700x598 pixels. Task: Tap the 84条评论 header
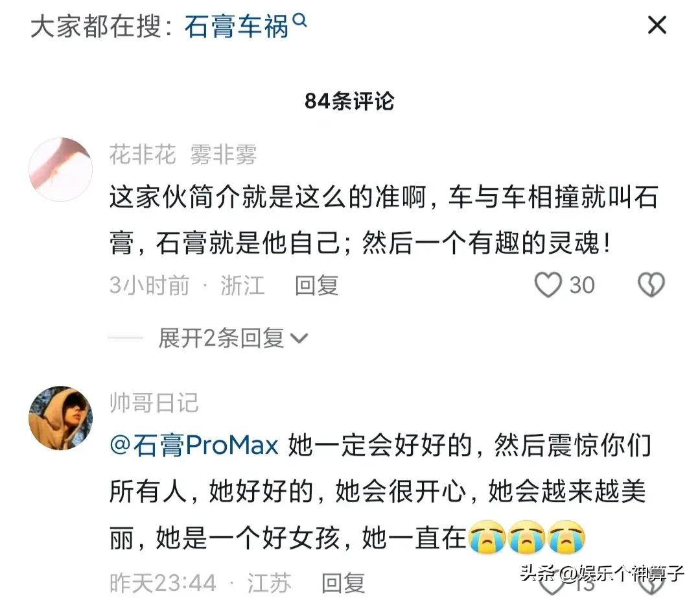click(349, 101)
